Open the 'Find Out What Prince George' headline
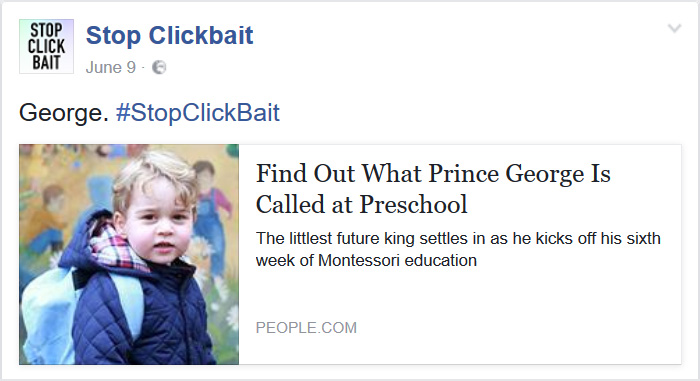 click(433, 188)
